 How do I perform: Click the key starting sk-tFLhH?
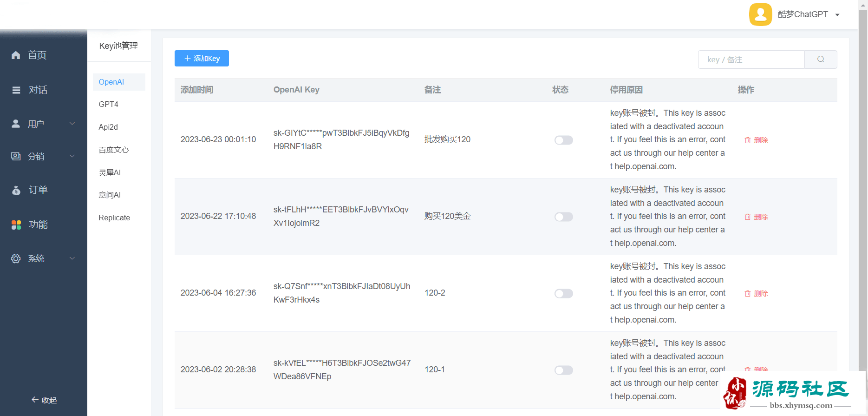point(341,216)
